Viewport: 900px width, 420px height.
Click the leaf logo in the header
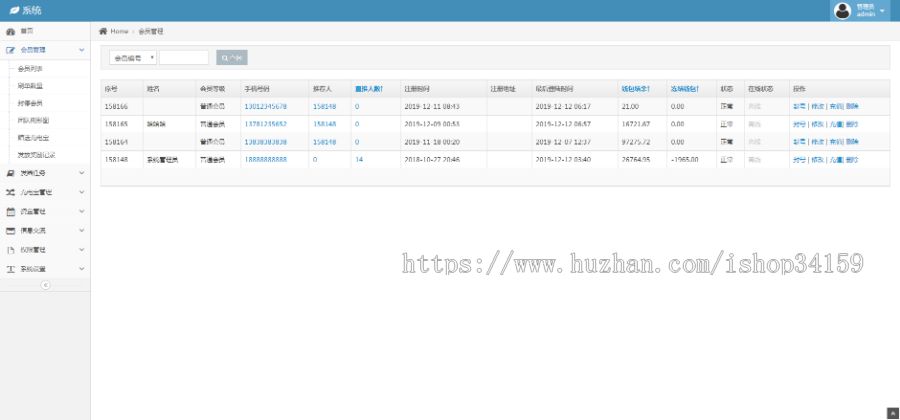(x=14, y=10)
